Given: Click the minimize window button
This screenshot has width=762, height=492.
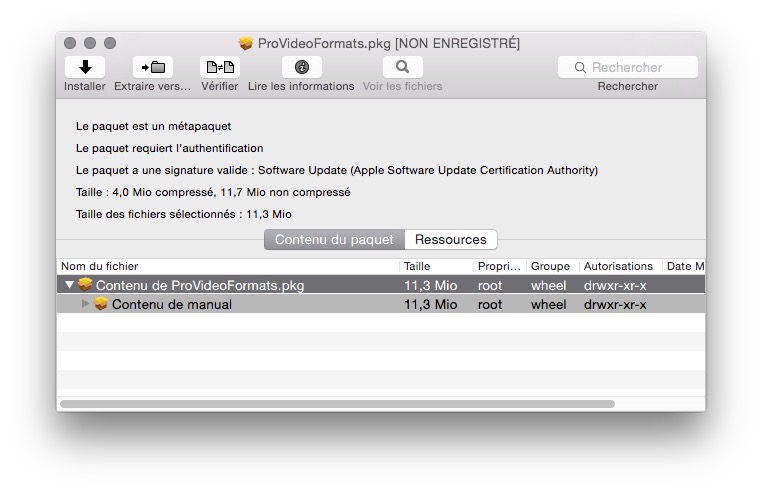Looking at the screenshot, I should [90, 43].
